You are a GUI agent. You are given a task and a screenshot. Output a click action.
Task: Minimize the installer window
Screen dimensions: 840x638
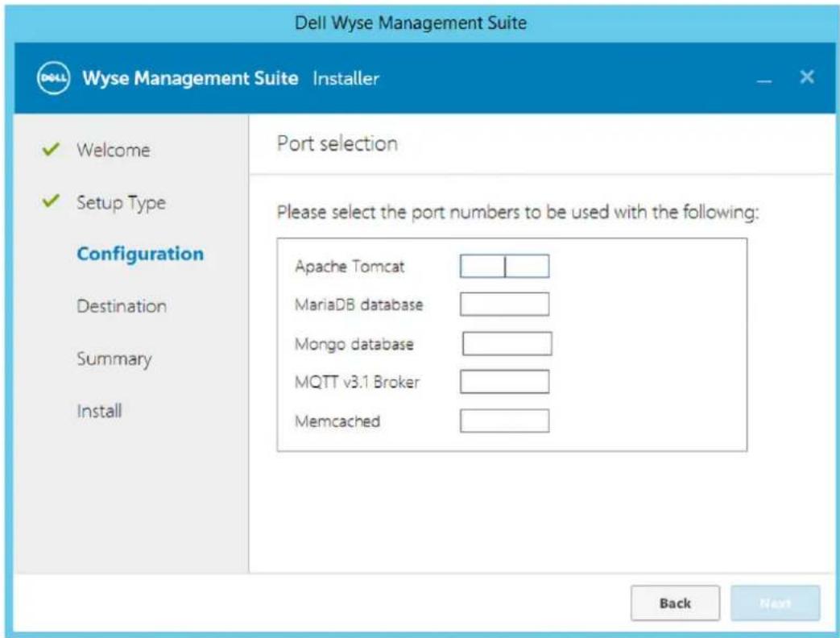764,81
